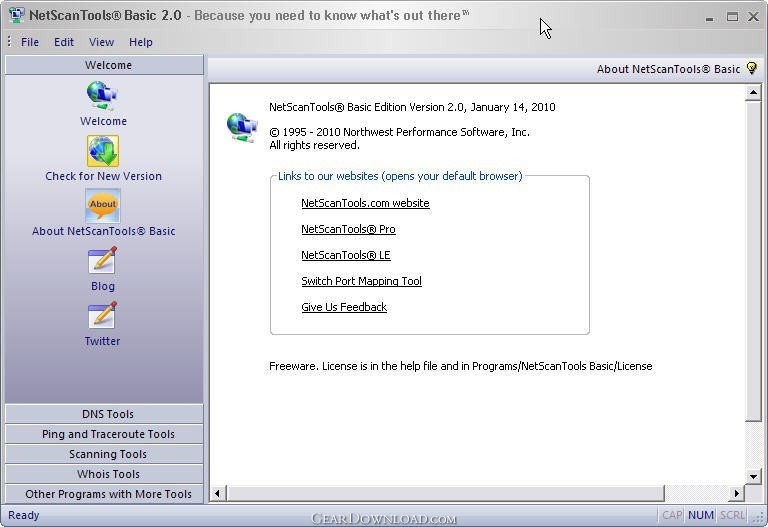The width and height of the screenshot is (768, 527).
Task: Expand the Scanning Tools section
Action: click(x=104, y=454)
